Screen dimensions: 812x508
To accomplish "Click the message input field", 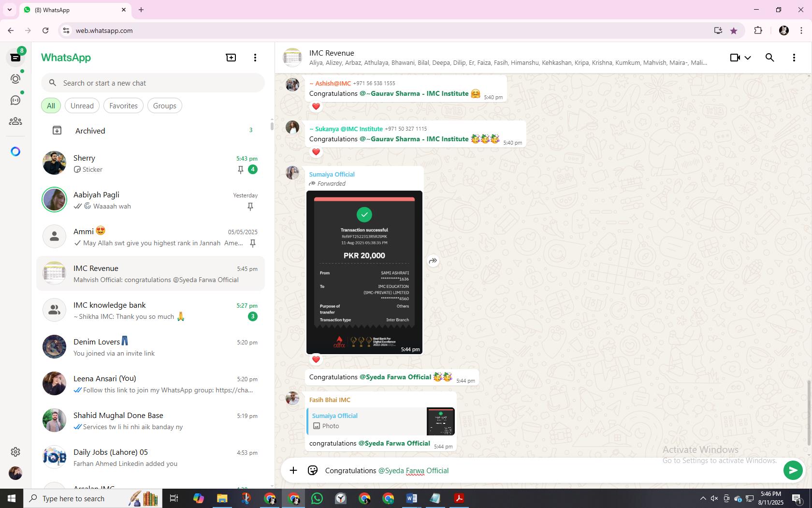I will (x=551, y=470).
